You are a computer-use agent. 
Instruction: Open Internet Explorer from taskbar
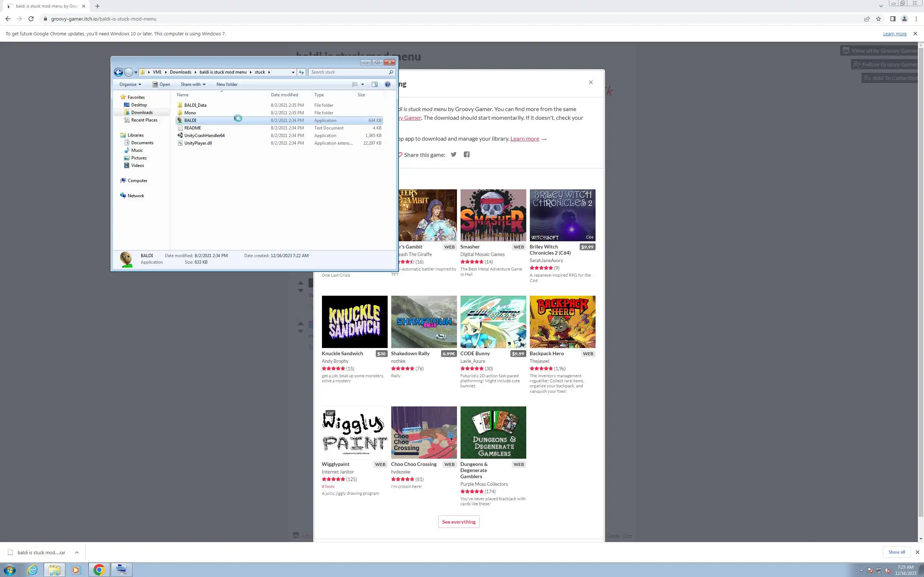coord(32,570)
